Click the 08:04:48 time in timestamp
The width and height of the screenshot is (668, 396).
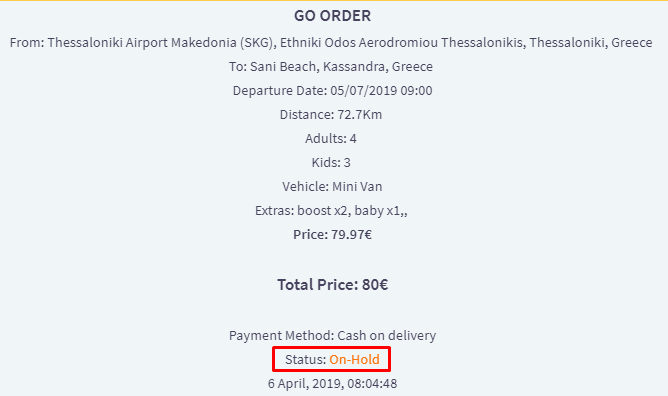click(x=372, y=384)
